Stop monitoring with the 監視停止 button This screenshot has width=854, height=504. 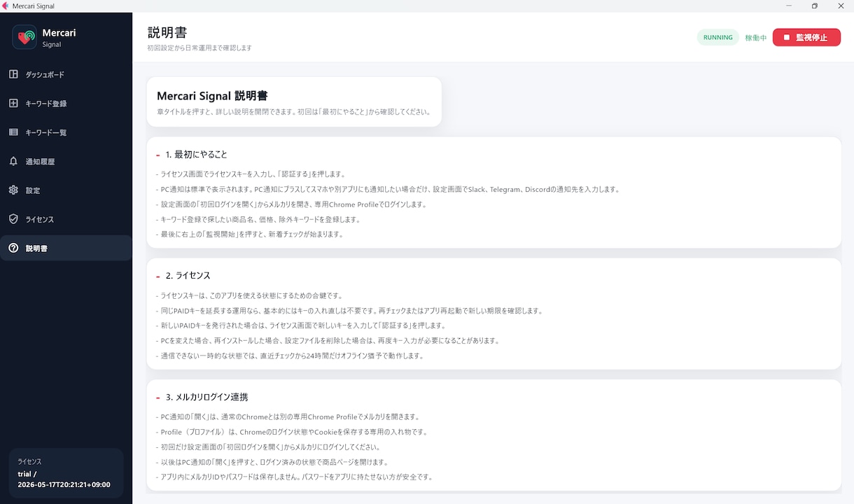pos(806,38)
